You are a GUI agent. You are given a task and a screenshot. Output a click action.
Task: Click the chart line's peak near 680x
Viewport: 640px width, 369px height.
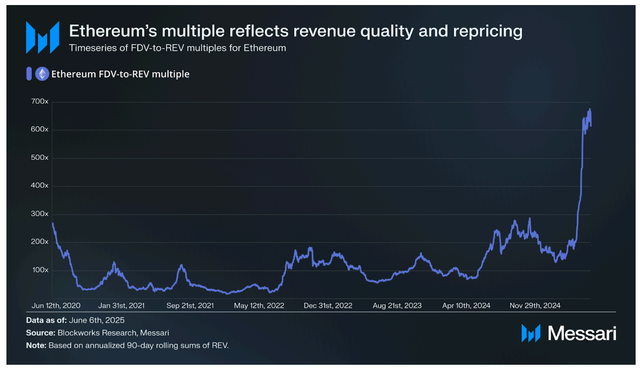pyautogui.click(x=589, y=109)
